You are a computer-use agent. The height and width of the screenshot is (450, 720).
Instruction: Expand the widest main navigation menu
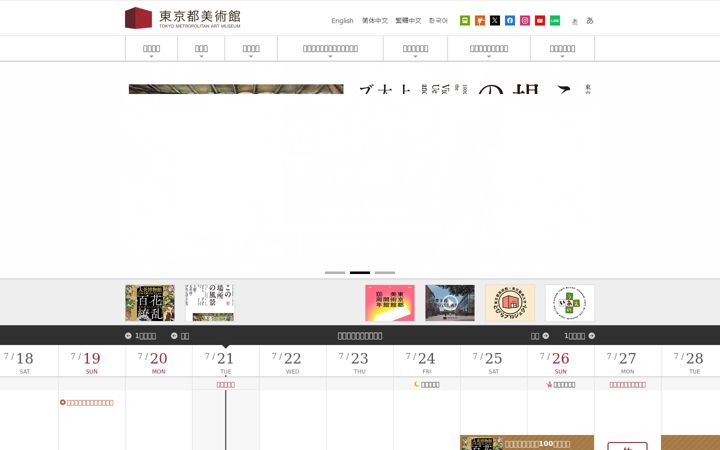click(x=330, y=48)
